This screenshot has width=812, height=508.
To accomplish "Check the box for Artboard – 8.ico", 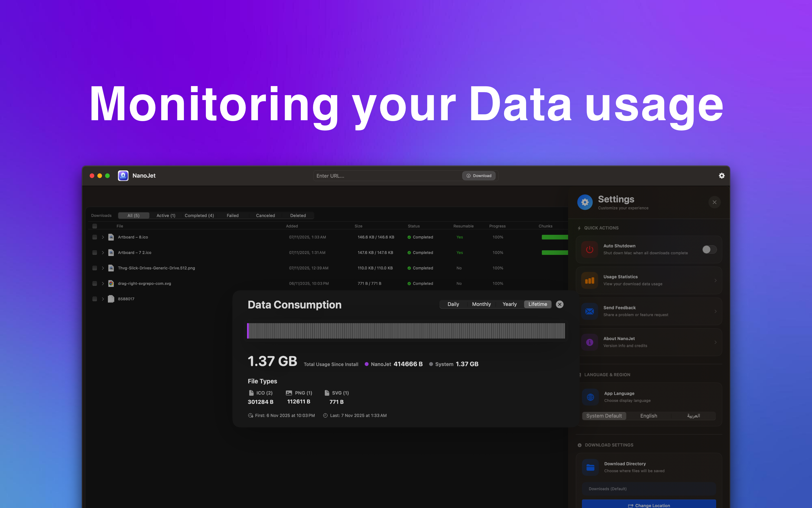I will pos(95,237).
